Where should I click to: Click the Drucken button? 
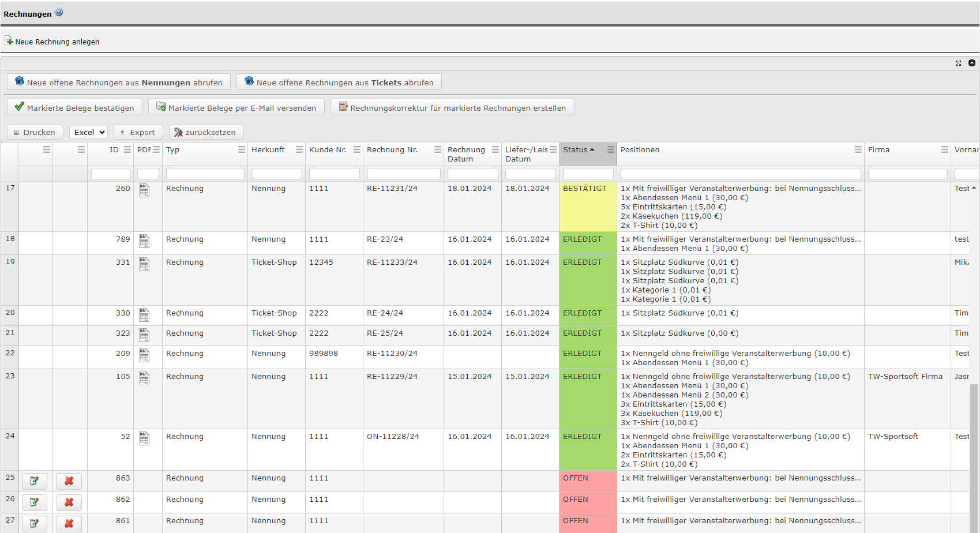click(35, 132)
